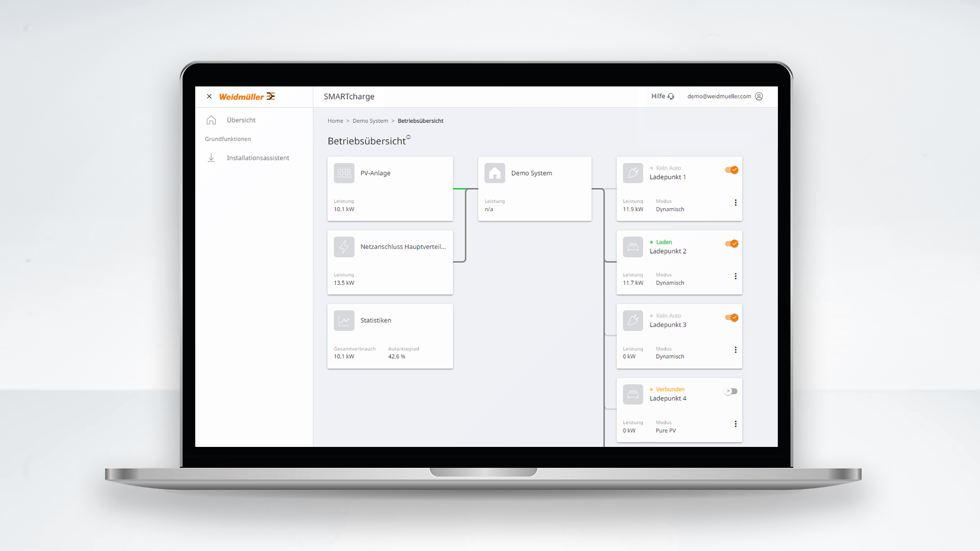Click the Ladepunkt 4 car icon

click(633, 394)
